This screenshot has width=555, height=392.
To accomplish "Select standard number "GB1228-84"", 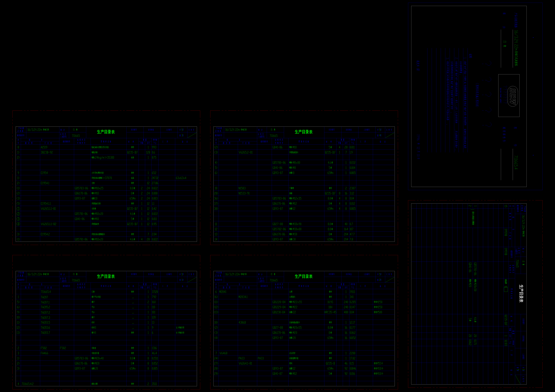I will pos(279,302).
